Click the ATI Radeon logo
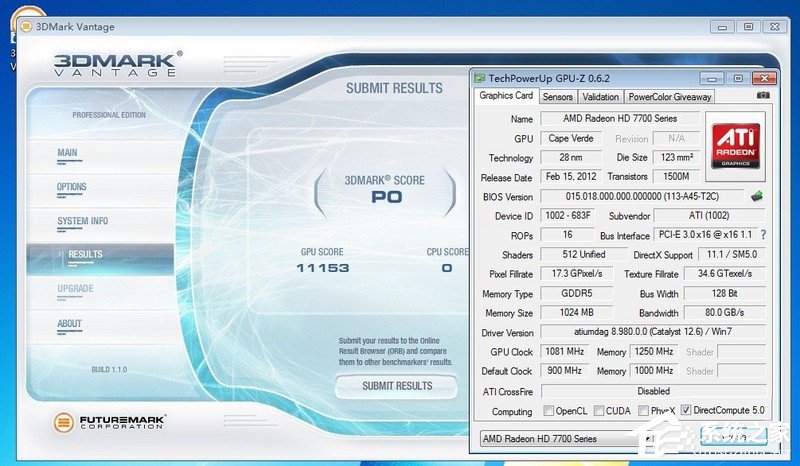The image size is (800, 466). [735, 146]
